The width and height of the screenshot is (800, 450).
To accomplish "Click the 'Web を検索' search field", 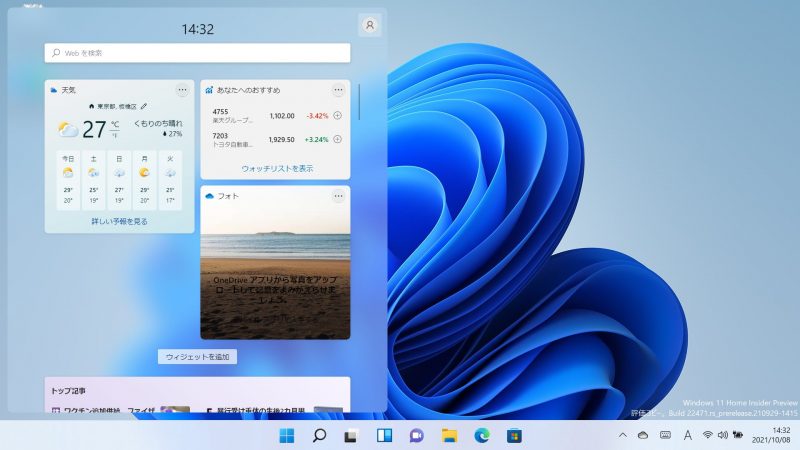I will [197, 53].
